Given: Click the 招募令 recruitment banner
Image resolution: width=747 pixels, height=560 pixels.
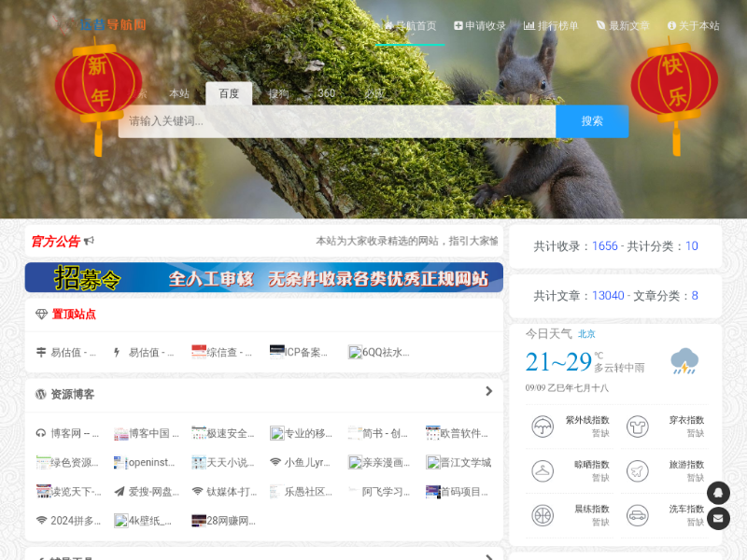Looking at the screenshot, I should click(263, 277).
